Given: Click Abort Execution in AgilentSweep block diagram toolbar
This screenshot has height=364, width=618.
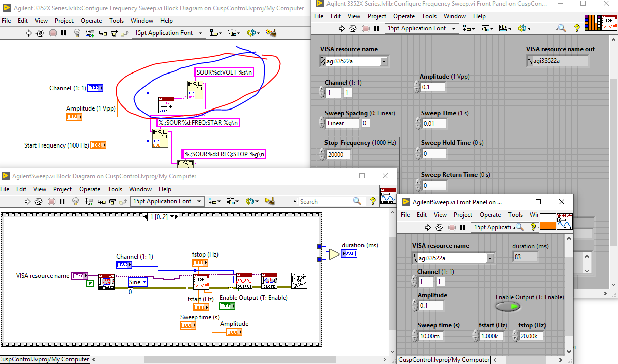Looking at the screenshot, I should [x=51, y=201].
